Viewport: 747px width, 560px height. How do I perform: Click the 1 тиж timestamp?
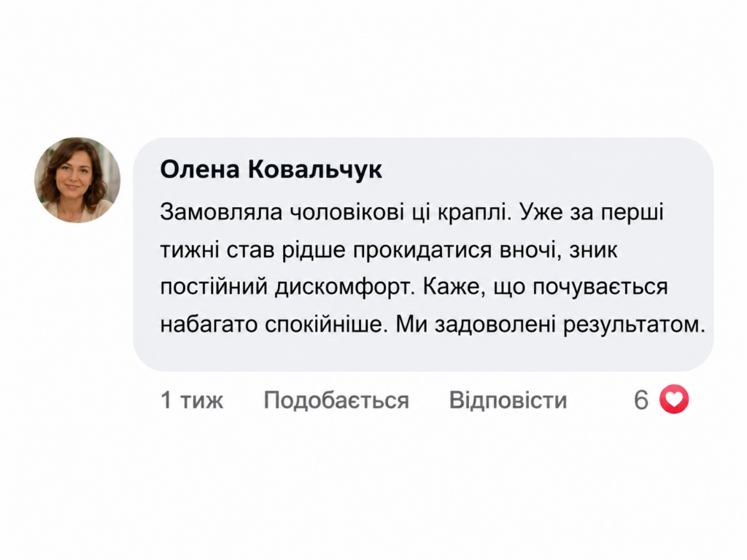[192, 400]
